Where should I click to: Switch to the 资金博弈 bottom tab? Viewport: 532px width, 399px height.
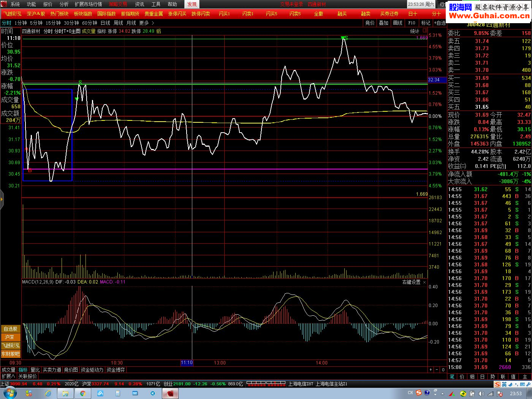(116, 370)
